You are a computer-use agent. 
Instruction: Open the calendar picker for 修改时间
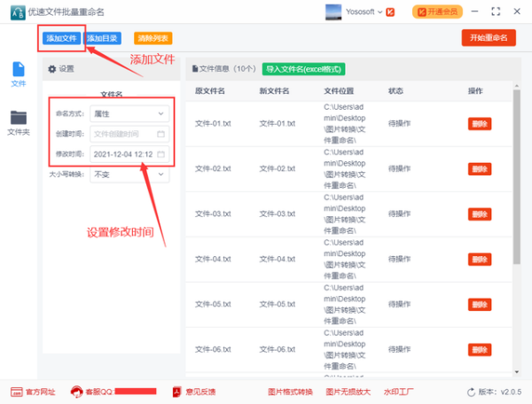[160, 154]
